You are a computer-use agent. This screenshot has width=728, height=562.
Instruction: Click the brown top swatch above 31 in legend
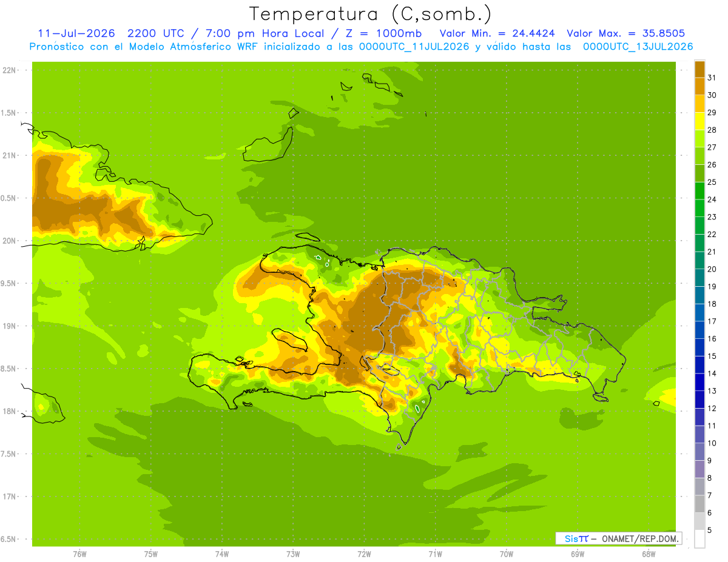pyautogui.click(x=699, y=69)
